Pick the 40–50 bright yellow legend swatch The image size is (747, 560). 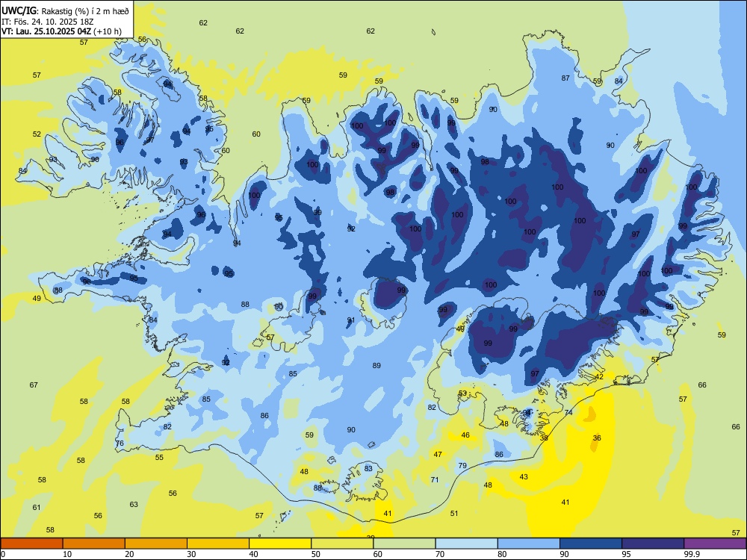click(x=280, y=544)
